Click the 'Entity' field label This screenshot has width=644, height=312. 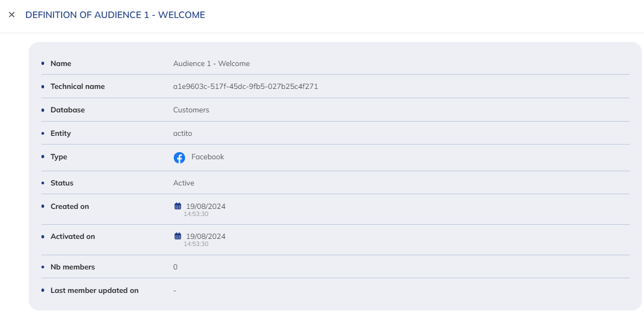[x=60, y=134]
